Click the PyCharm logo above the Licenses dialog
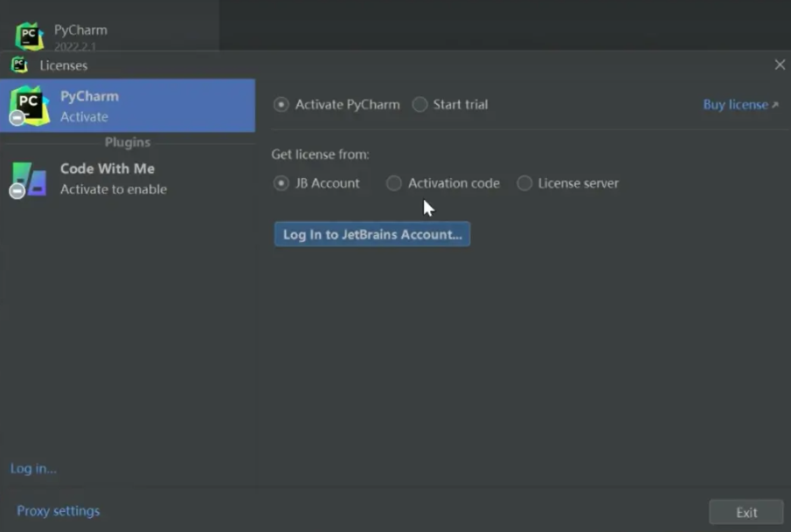Image resolution: width=791 pixels, height=532 pixels. pyautogui.click(x=29, y=36)
